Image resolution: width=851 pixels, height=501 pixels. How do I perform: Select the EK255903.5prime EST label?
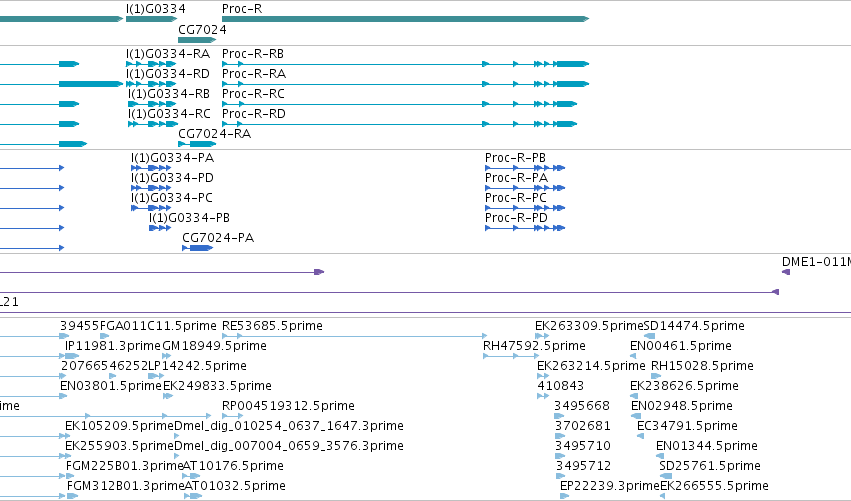pyautogui.click(x=119, y=446)
